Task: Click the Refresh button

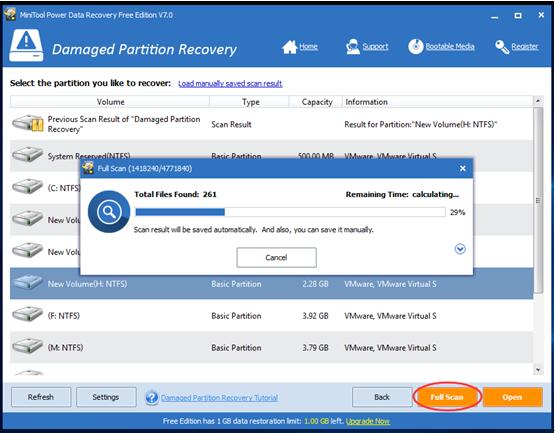Action: 41,397
